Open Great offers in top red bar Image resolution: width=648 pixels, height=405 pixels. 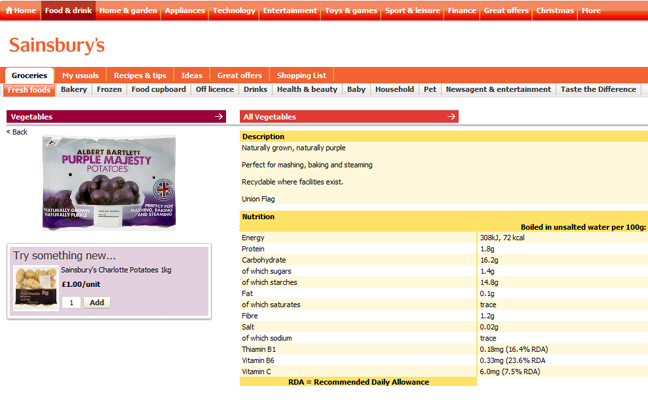[506, 10]
